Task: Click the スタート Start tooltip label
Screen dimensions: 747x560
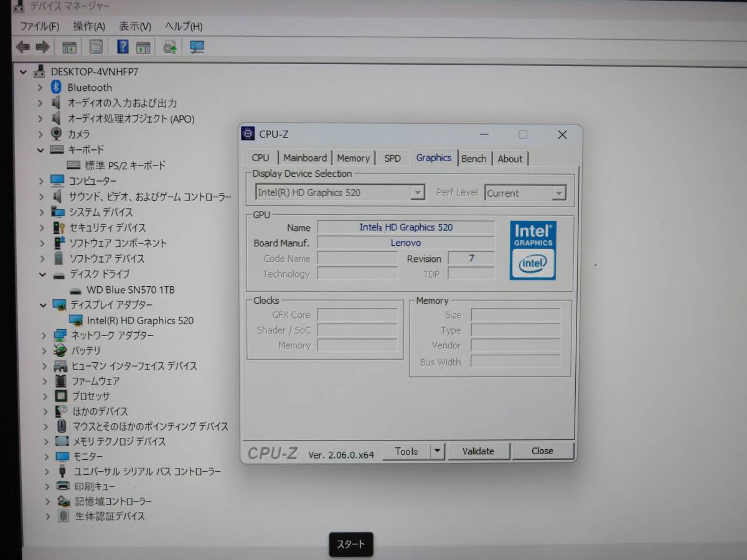Action: click(x=351, y=544)
